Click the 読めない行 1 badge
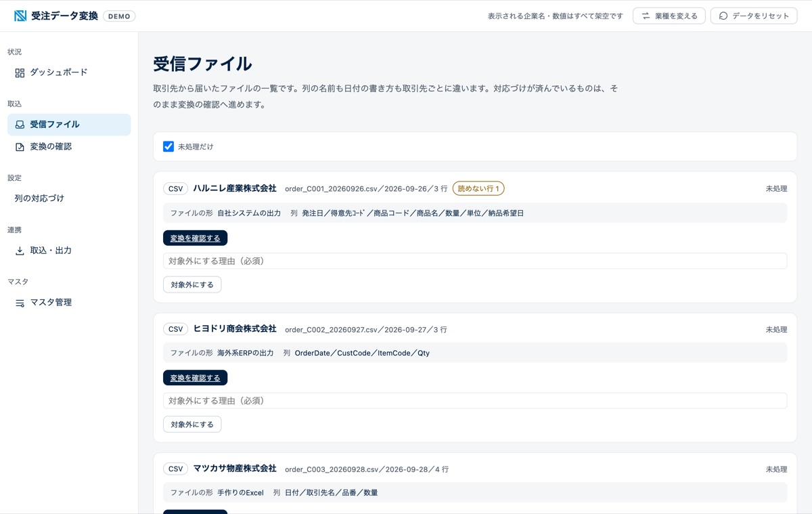Screen dimensions: 812x514 tap(478, 189)
